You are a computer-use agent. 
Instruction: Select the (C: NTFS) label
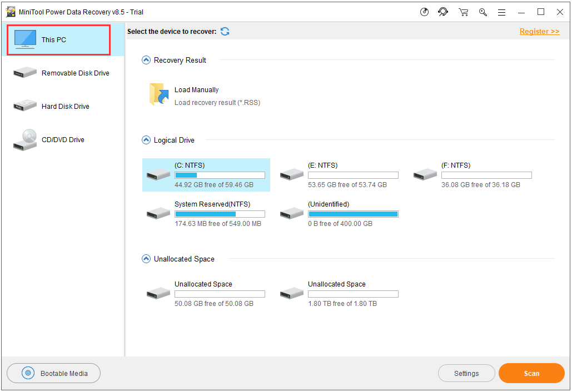190,165
